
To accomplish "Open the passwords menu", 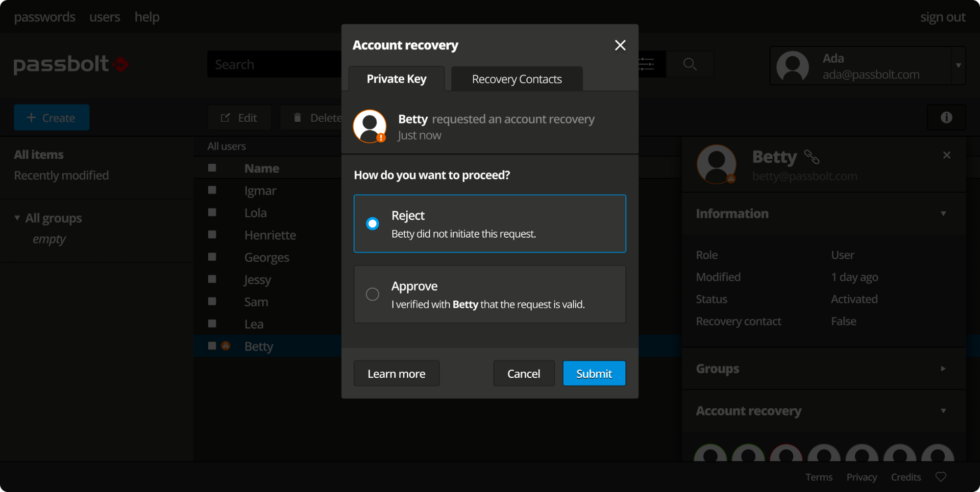I will tap(45, 17).
